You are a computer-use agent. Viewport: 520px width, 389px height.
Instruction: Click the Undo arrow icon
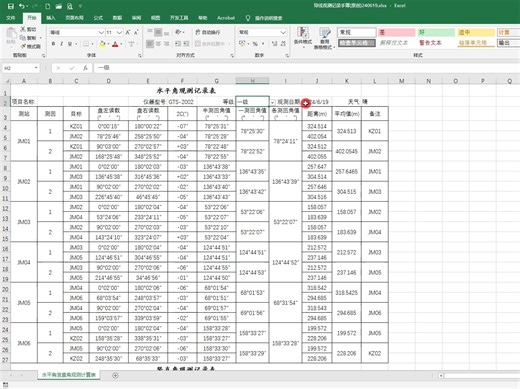tap(22, 6)
